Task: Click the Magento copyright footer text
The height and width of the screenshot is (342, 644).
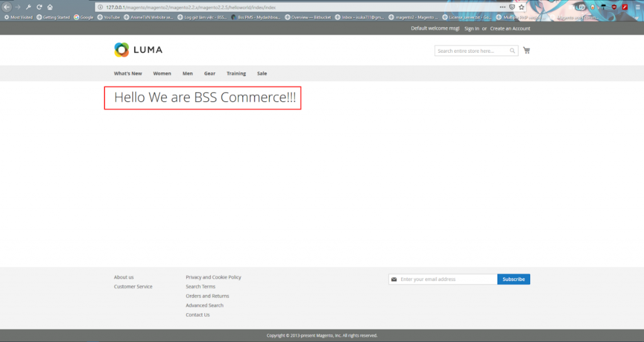Action: (322, 336)
